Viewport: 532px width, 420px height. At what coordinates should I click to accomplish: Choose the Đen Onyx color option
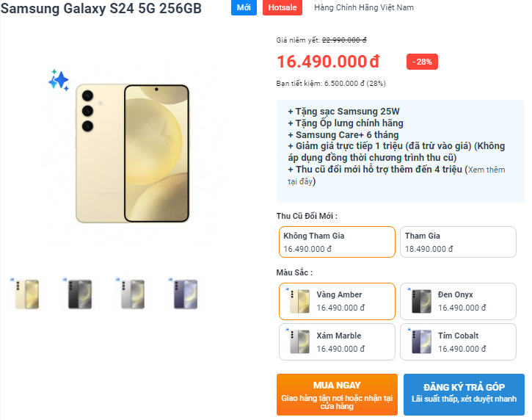pos(458,301)
